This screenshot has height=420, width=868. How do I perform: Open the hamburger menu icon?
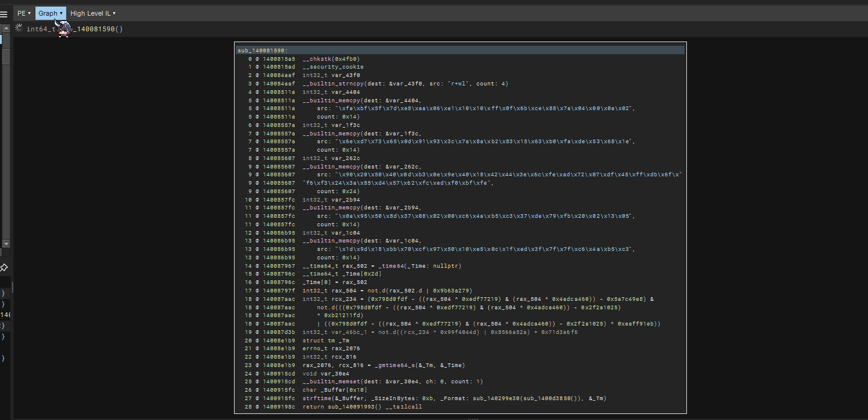4,13
